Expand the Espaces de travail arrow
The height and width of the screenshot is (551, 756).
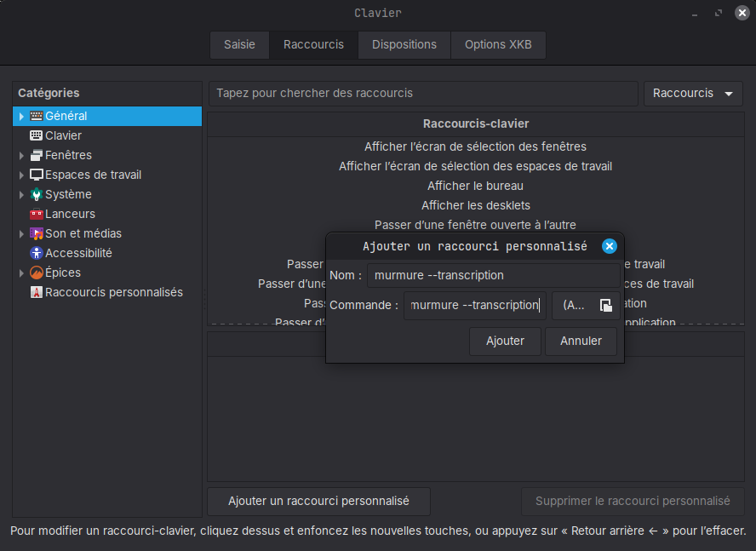[21, 175]
